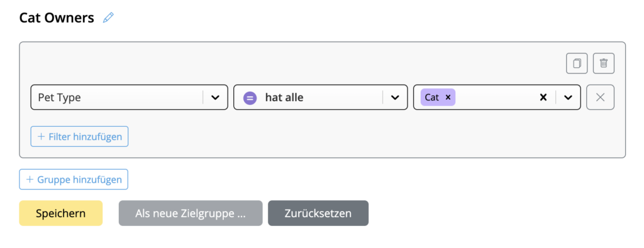Screen dimensions: 644x248
Task: Click Als neue Zielgruppe button
Action: 191,213
